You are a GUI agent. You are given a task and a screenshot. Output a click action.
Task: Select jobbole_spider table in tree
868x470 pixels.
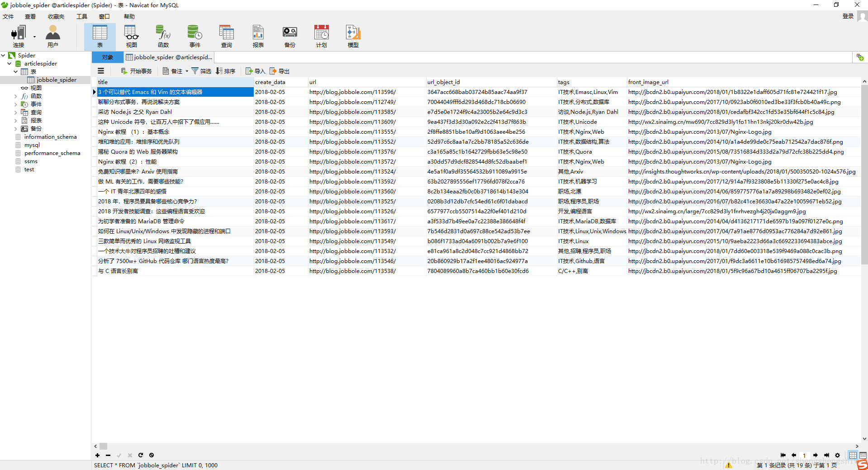[x=56, y=80]
